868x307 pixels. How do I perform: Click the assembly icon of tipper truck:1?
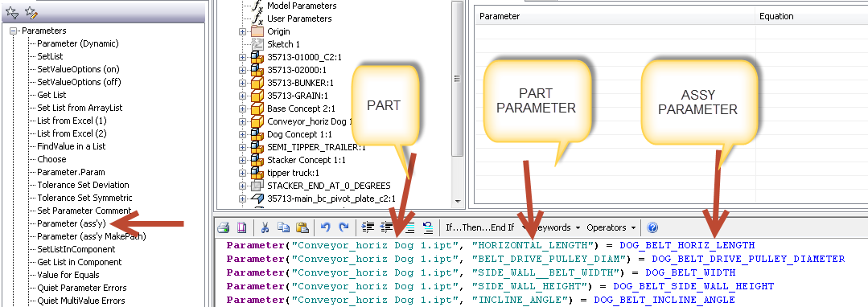coord(257,173)
